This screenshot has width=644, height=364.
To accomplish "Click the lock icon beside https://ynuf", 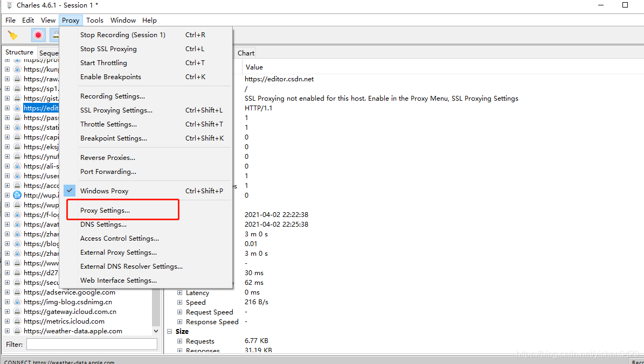I will 17,156.
